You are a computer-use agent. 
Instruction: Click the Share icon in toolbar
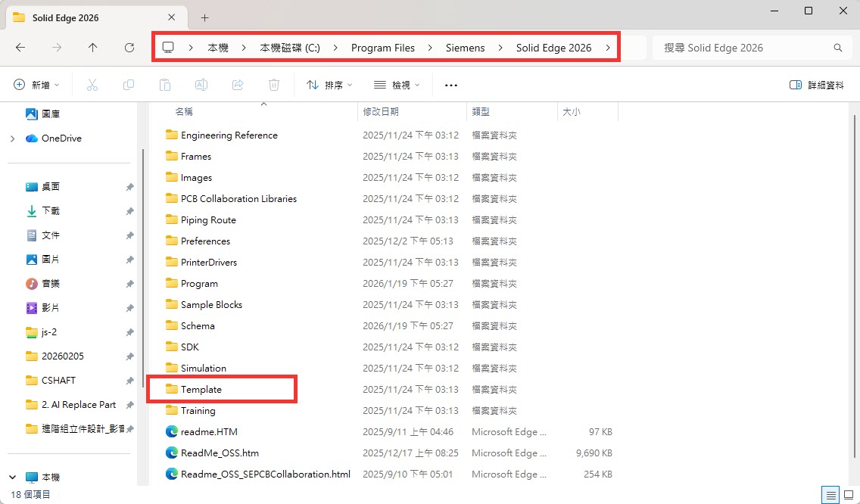[x=238, y=85]
